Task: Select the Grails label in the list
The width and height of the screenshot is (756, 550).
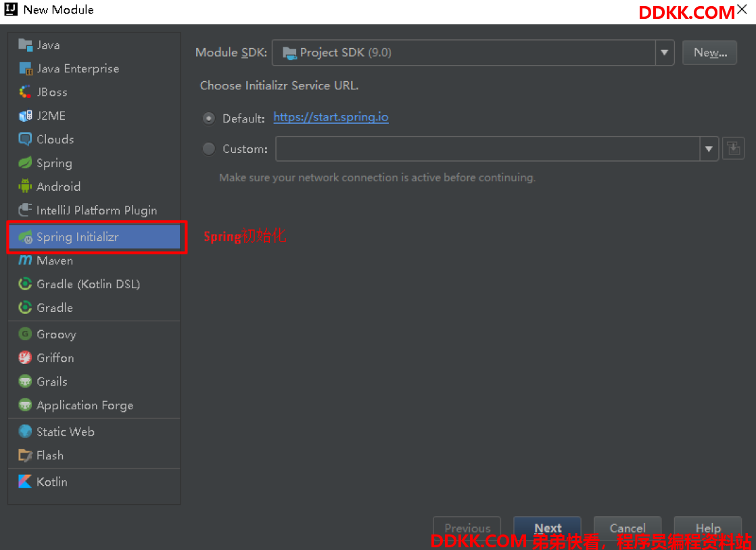Action: pyautogui.click(x=52, y=382)
